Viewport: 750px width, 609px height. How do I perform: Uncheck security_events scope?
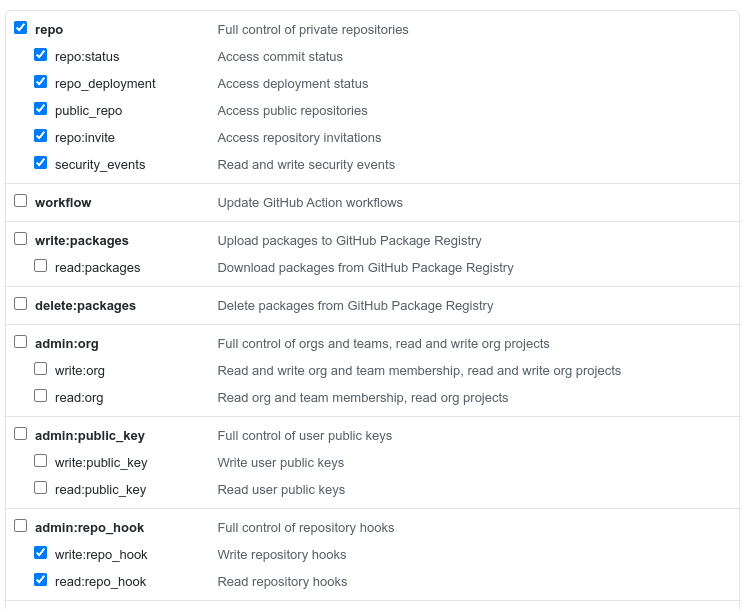click(x=41, y=163)
